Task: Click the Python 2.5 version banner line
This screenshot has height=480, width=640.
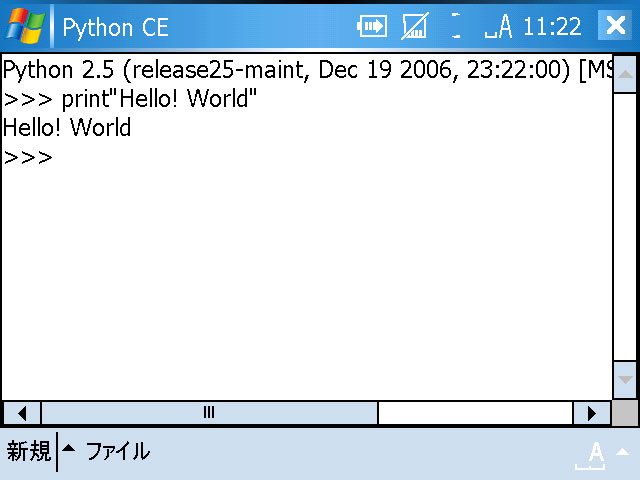Action: coord(307,70)
